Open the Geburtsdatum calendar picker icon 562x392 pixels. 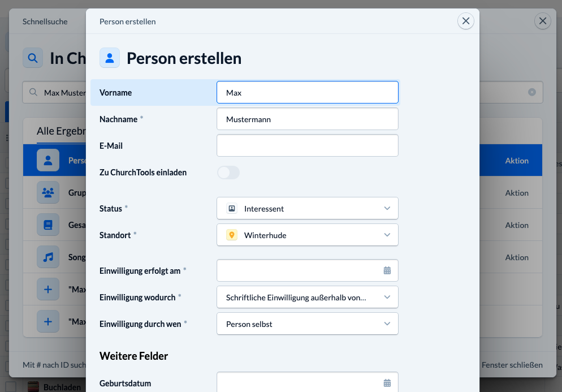pos(387,383)
